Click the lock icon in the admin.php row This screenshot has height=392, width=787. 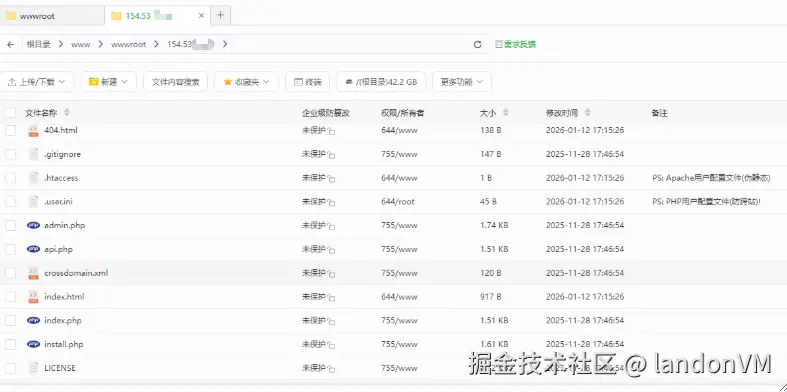point(331,226)
